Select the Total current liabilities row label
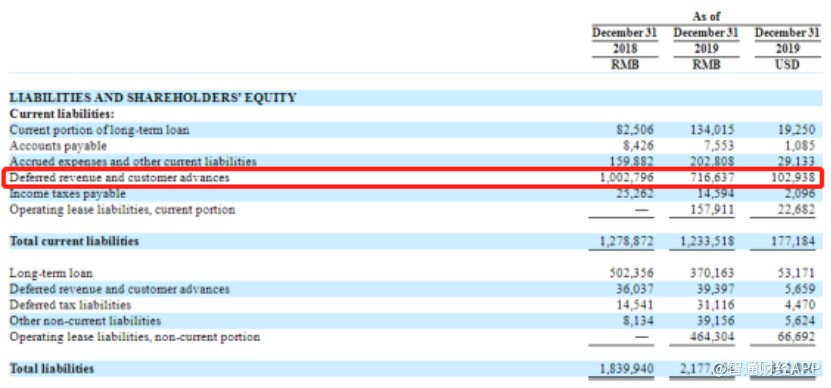 coord(74,241)
